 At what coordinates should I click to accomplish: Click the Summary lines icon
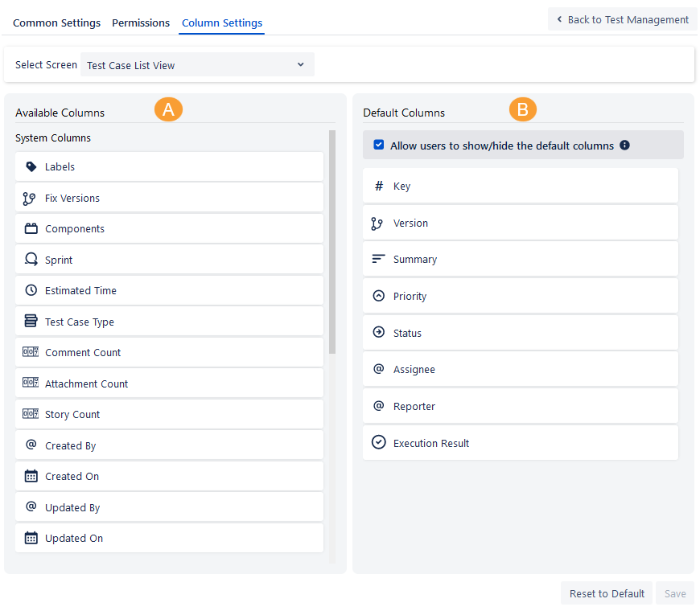click(379, 259)
